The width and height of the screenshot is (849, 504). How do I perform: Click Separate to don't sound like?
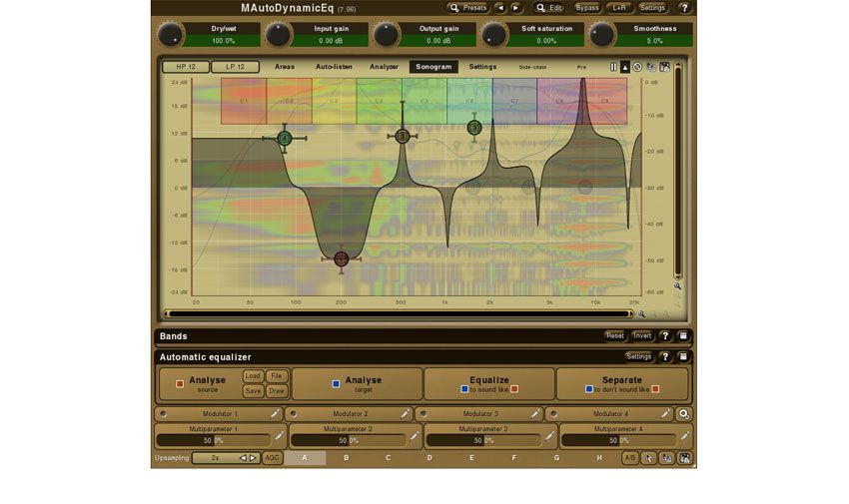click(x=622, y=384)
